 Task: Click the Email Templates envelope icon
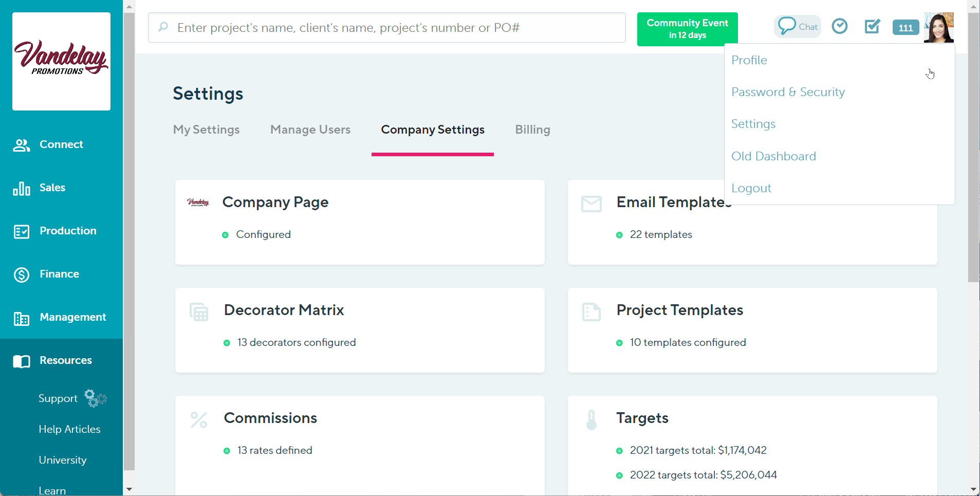tap(591, 204)
